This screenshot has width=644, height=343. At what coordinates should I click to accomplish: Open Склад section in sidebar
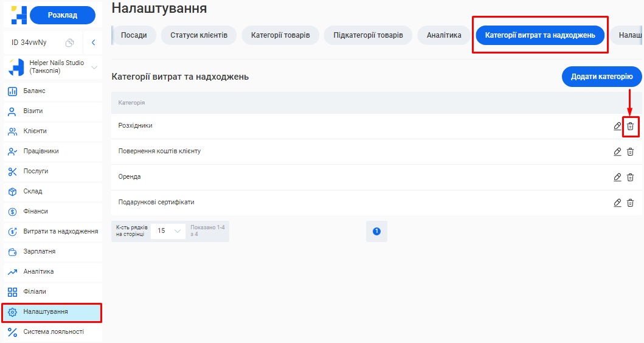(33, 192)
